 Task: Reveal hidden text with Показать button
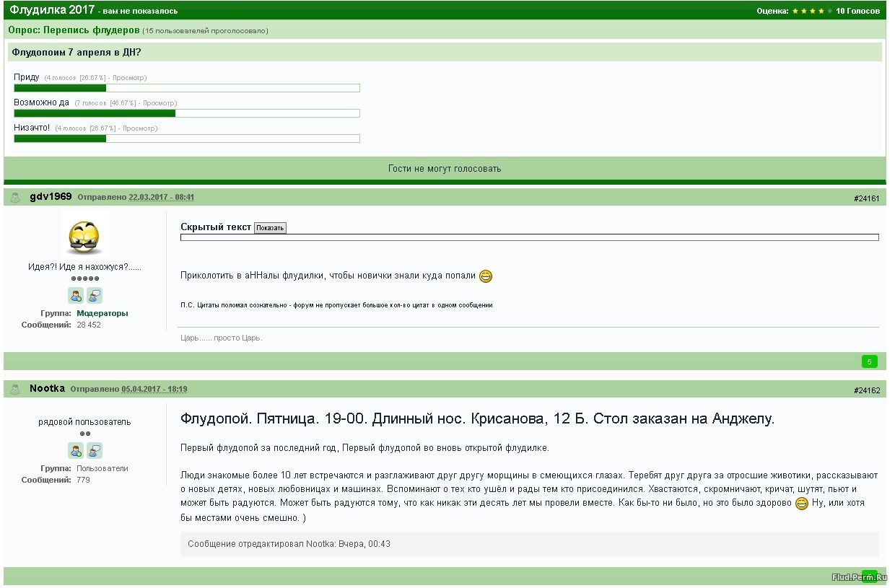[x=270, y=228]
